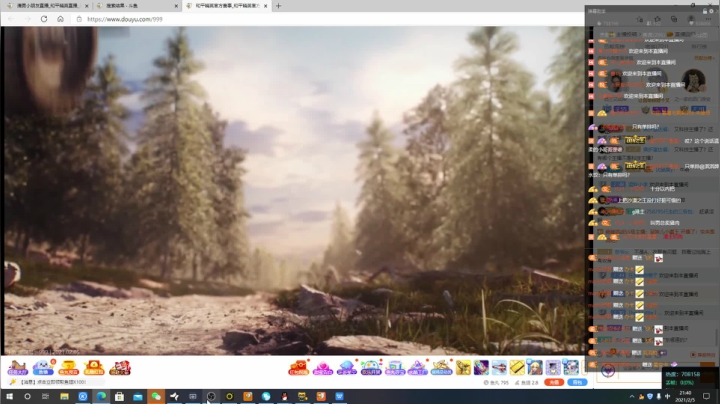Image resolution: width=720 pixels, height=404 pixels.
Task: Click the red envelope gift icon in gift bar
Action: (298, 368)
